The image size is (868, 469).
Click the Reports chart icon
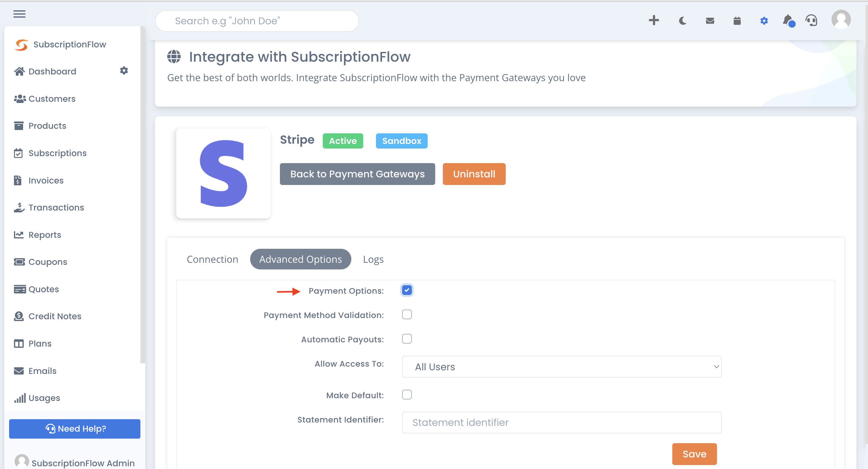click(x=19, y=235)
